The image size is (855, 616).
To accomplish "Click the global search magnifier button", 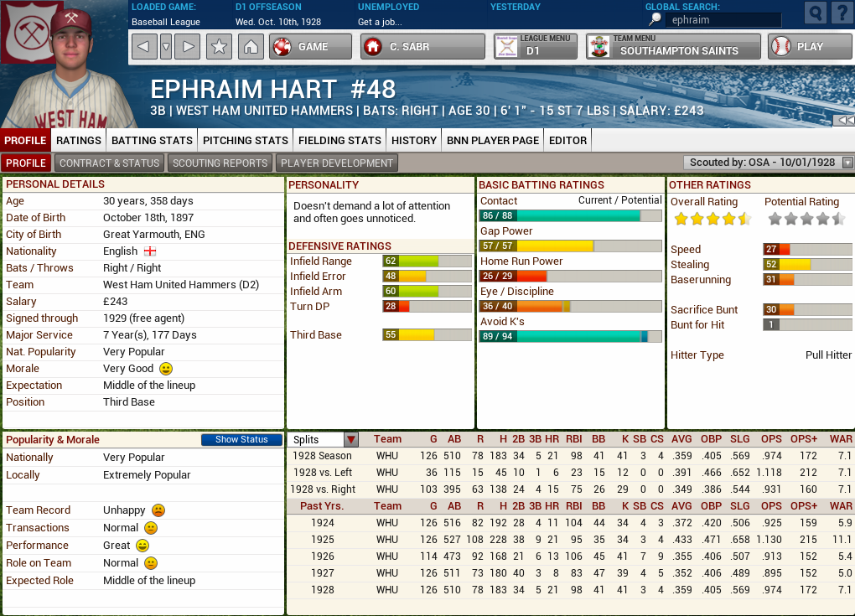I will click(816, 13).
